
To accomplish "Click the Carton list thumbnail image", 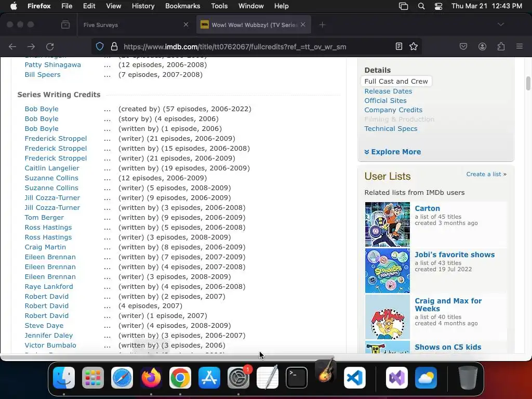I will pyautogui.click(x=388, y=224).
